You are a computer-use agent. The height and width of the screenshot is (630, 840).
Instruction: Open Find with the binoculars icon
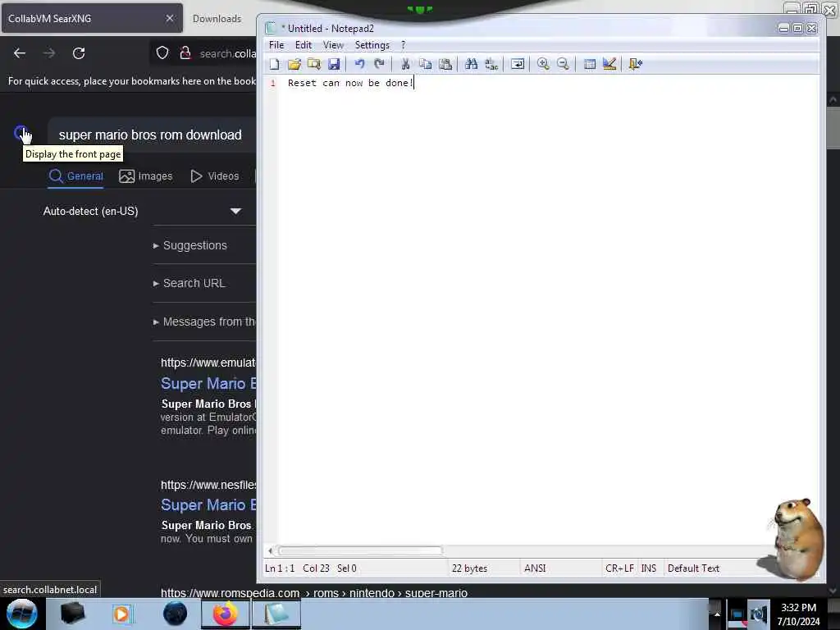pyautogui.click(x=472, y=64)
